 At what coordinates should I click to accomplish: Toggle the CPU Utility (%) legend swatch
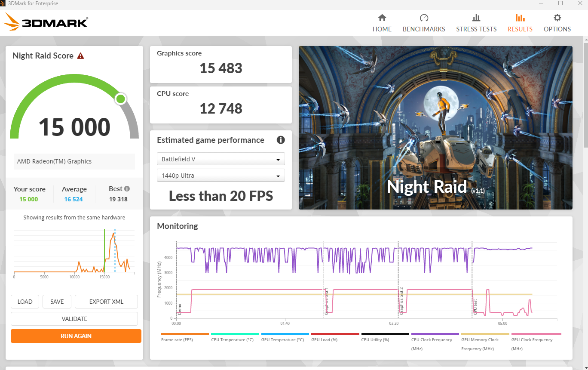(385, 334)
